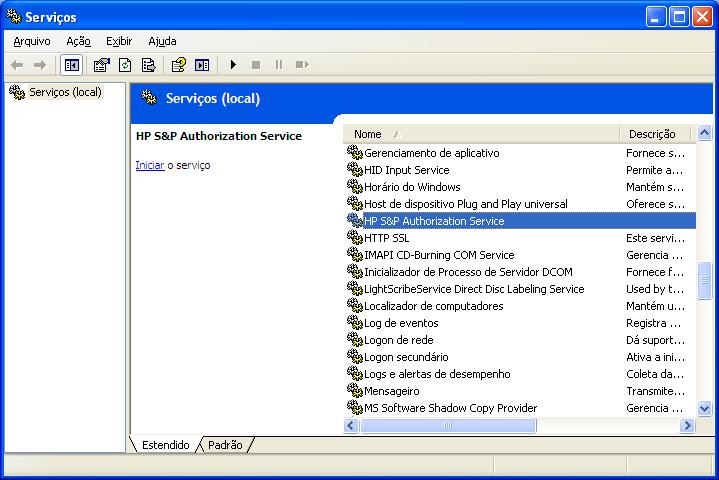Open the Exibir menu

[119, 41]
